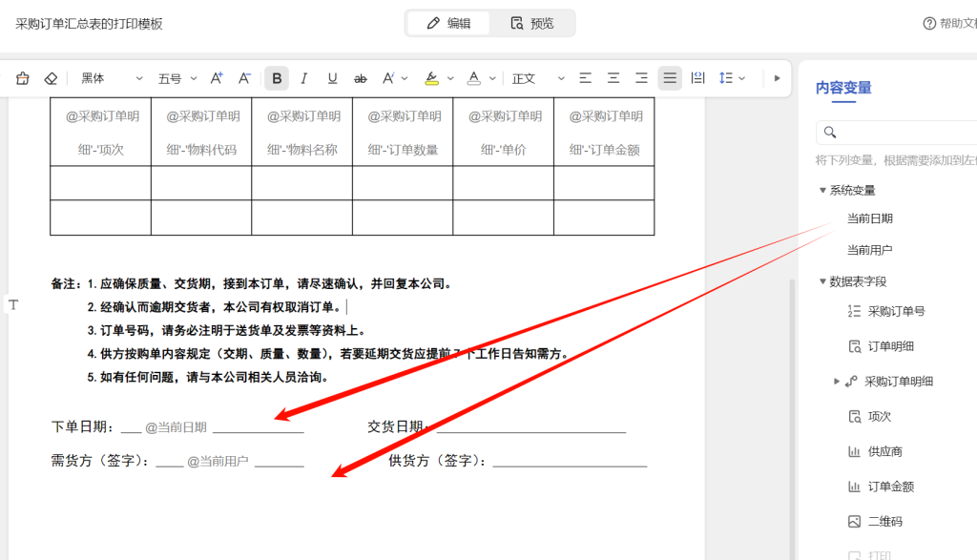
Task: Expand toolbar with the right arrow
Action: point(777,78)
